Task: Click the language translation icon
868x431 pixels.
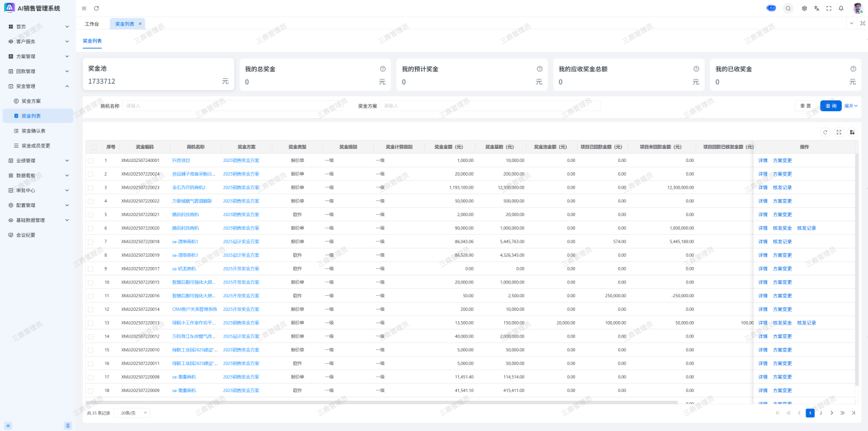Action: (x=817, y=8)
